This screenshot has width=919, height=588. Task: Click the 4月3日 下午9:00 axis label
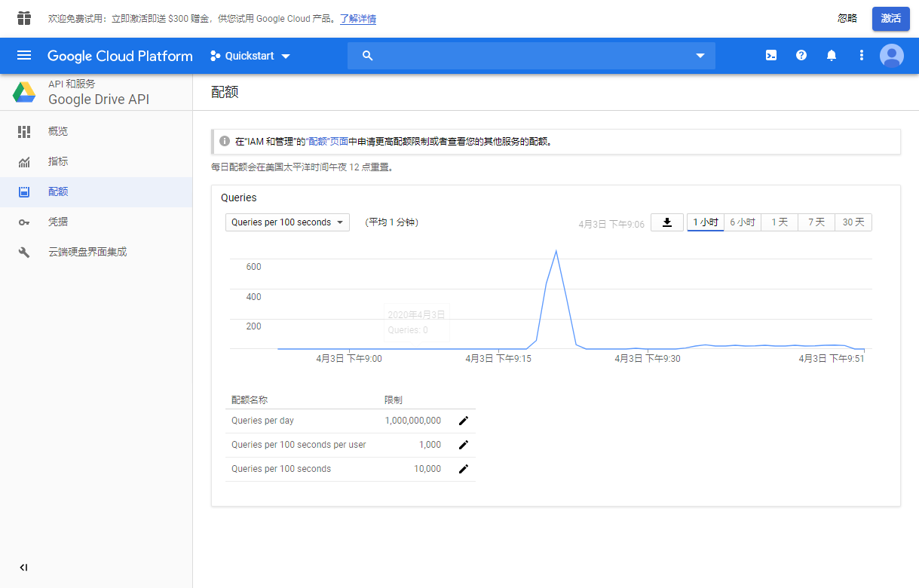point(349,359)
